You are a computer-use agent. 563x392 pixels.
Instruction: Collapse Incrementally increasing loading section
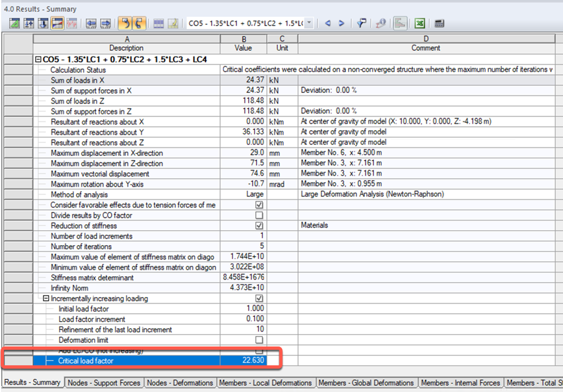tap(46, 298)
